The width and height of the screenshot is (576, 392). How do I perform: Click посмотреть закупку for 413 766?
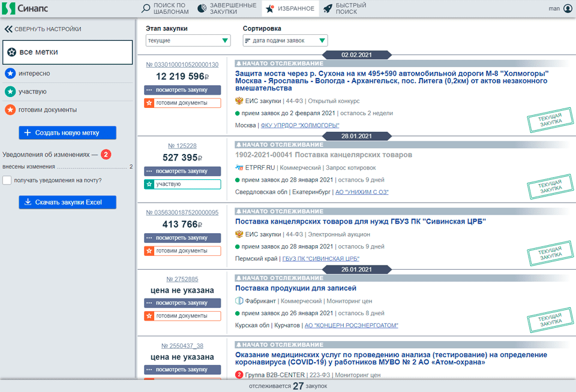(x=182, y=238)
